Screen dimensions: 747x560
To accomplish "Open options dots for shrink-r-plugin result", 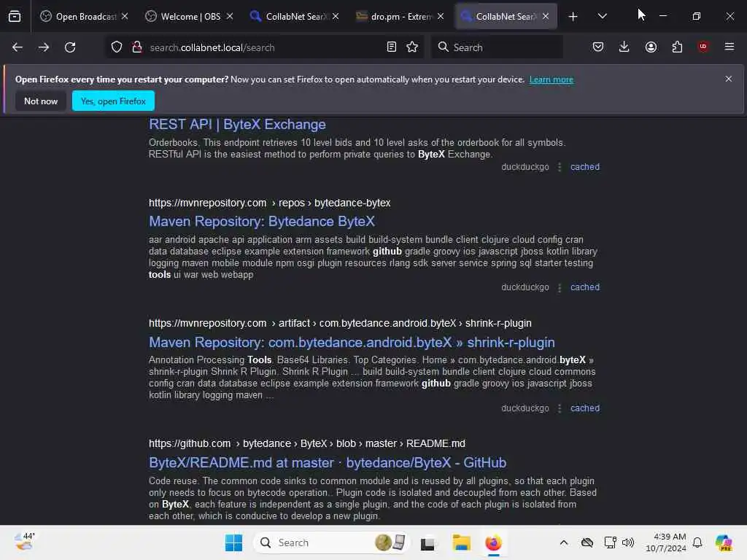I will coord(560,408).
